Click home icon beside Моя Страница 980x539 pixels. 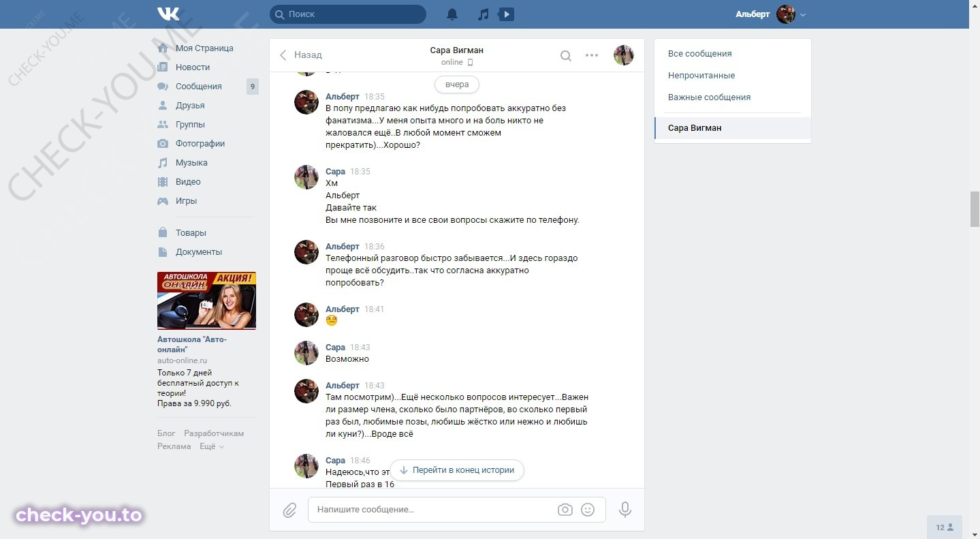click(163, 48)
